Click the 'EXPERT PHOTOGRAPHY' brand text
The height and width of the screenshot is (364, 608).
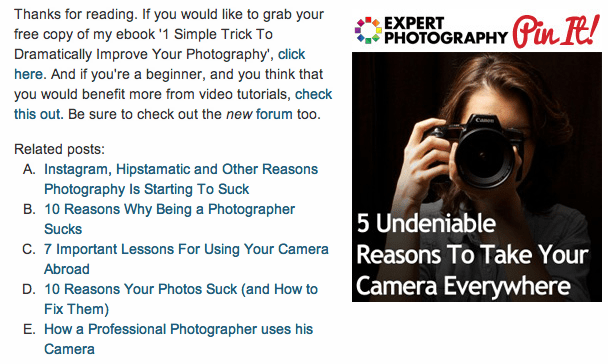[446, 30]
